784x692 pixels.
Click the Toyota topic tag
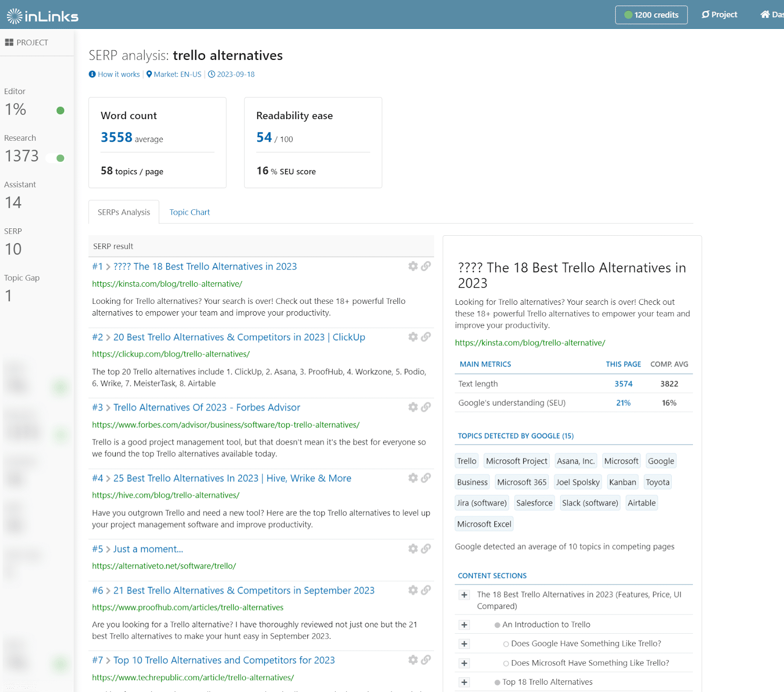point(658,482)
